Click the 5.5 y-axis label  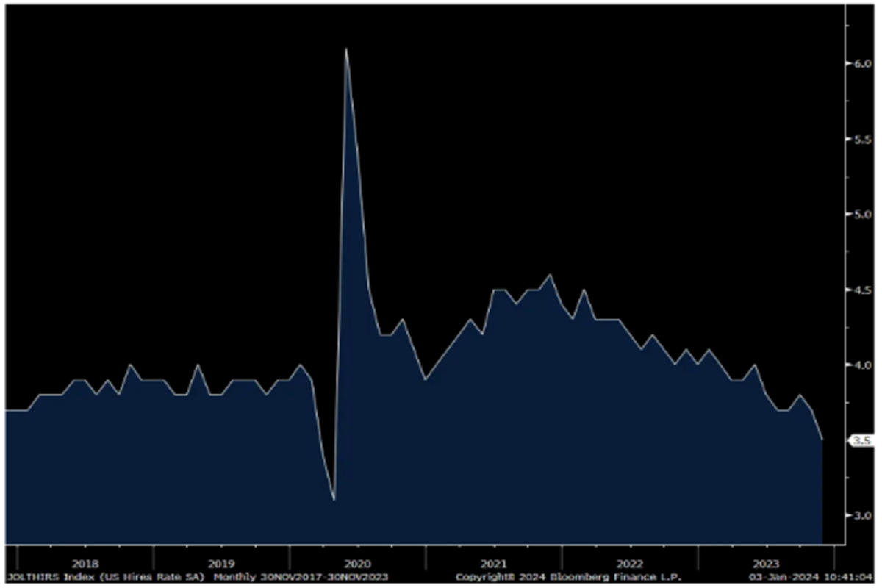(x=861, y=139)
